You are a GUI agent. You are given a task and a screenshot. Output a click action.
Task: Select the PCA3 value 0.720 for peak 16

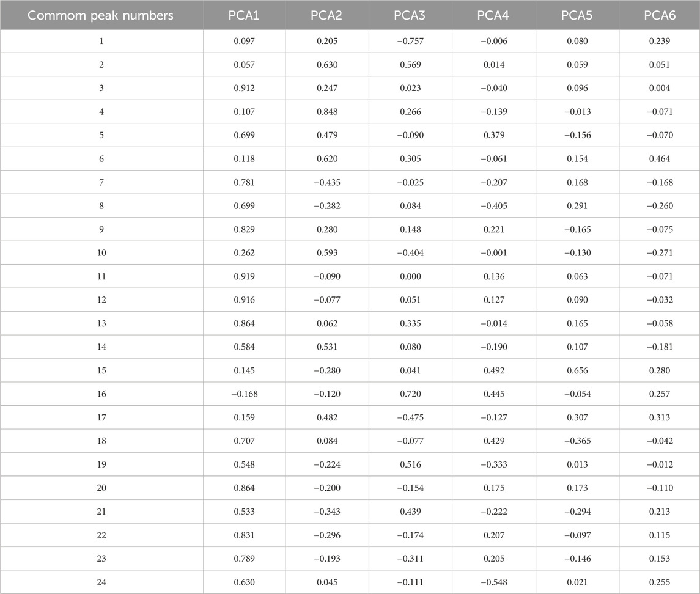coord(411,394)
